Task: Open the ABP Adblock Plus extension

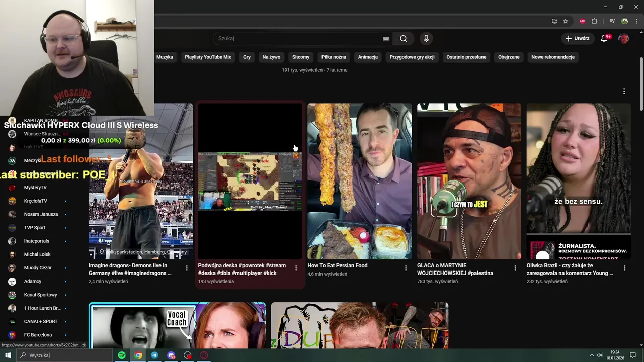Action: (x=582, y=21)
